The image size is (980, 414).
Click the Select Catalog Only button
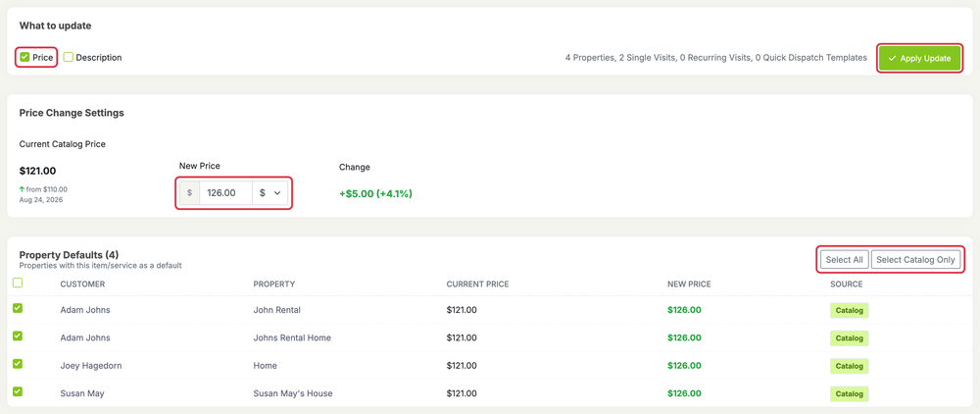pyautogui.click(x=915, y=260)
